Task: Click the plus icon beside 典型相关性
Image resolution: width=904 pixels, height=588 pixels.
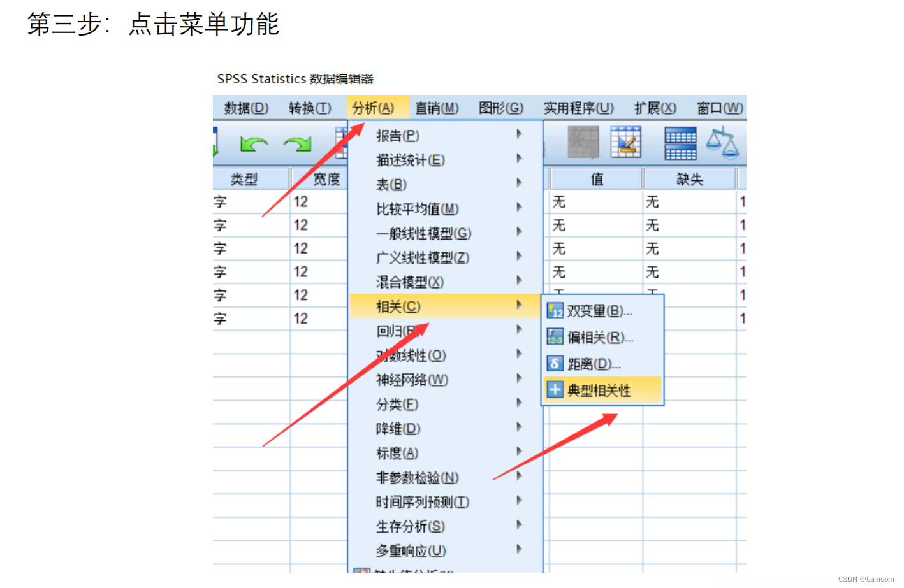Action: [x=555, y=390]
